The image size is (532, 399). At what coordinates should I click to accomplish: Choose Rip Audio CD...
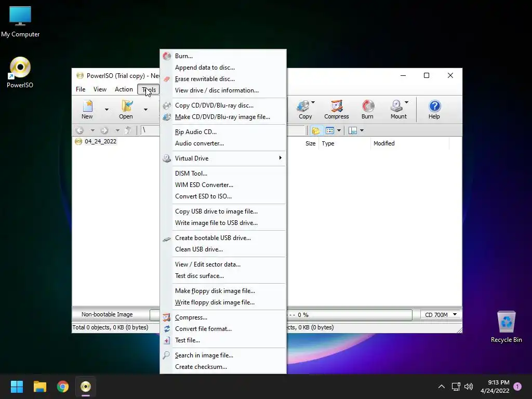pos(223,132)
